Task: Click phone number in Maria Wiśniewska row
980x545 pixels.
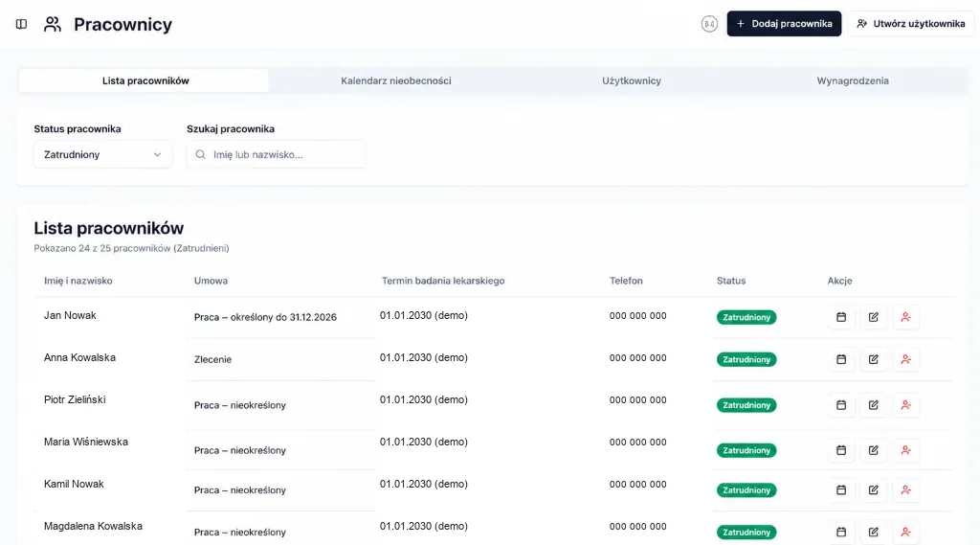Action: (x=637, y=442)
